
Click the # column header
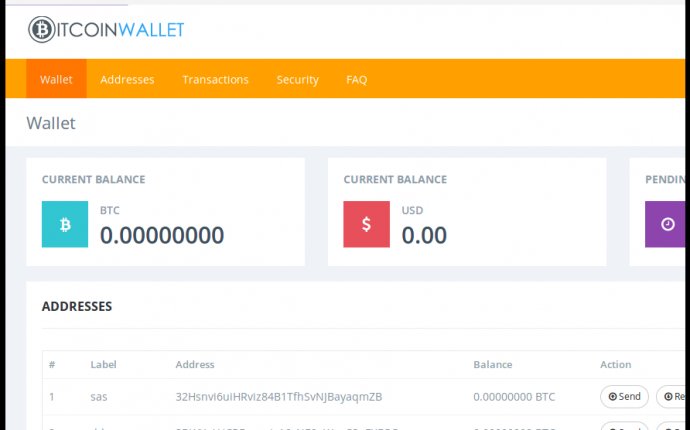(x=52, y=364)
